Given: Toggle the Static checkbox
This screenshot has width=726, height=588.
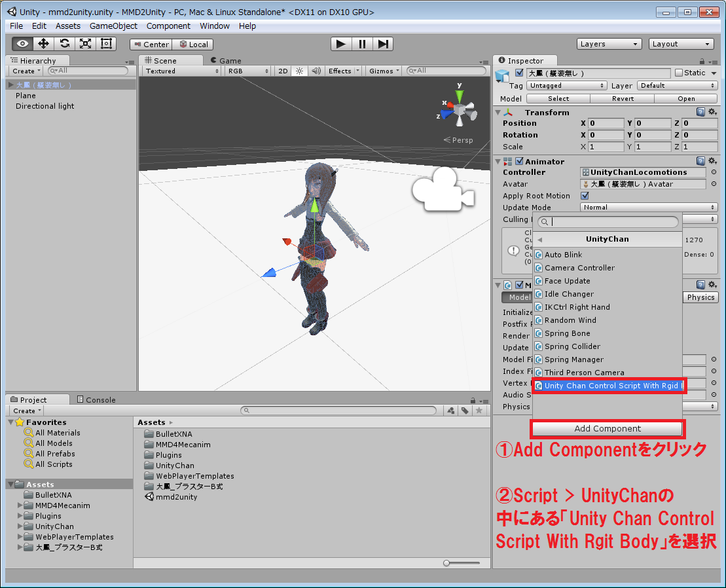Looking at the screenshot, I should pos(679,73).
